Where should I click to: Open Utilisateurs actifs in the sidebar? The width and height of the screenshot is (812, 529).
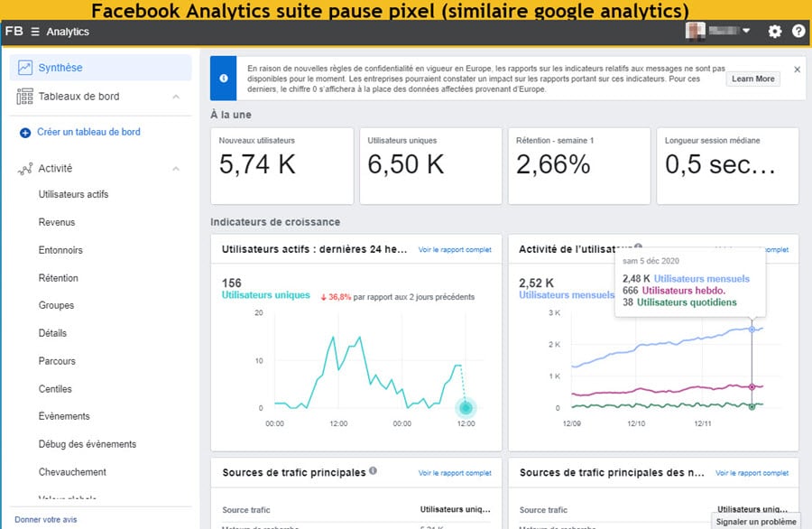pos(74,194)
